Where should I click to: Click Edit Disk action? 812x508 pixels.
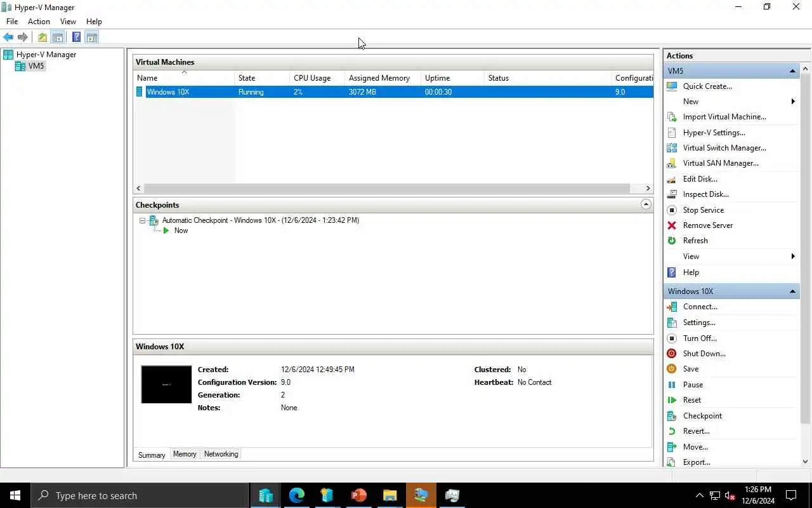click(x=700, y=179)
